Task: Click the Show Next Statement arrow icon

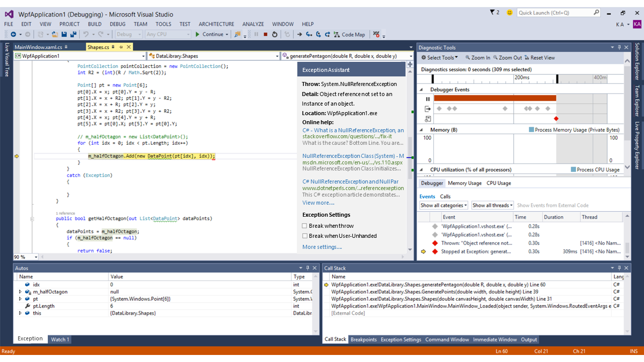Action: [299, 34]
